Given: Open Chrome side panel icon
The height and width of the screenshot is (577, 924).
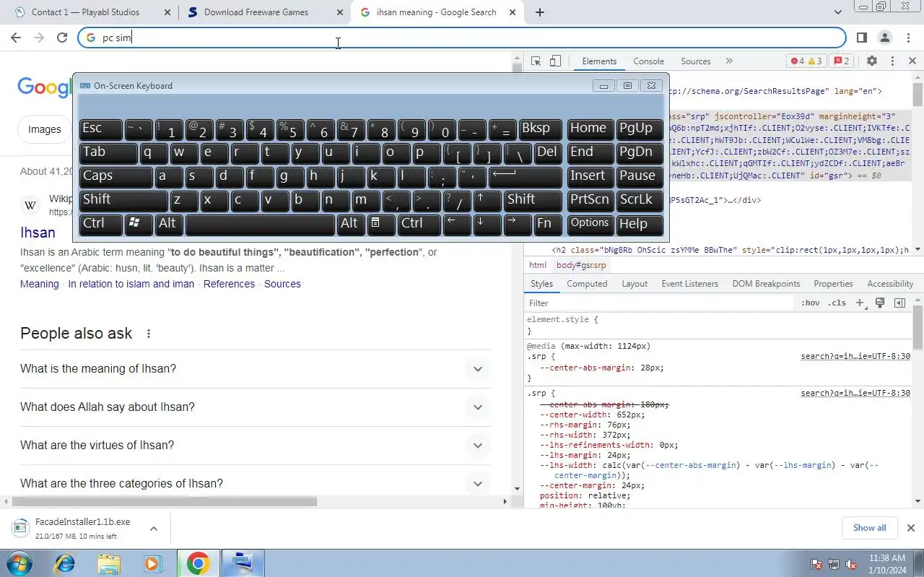Looking at the screenshot, I should coord(862,38).
